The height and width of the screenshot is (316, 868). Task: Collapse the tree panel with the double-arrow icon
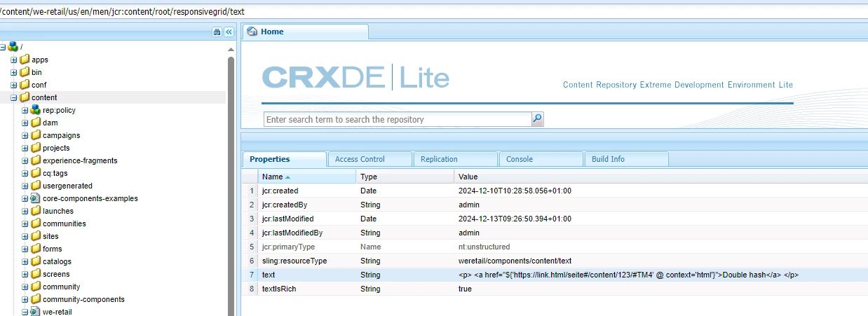[x=229, y=32]
